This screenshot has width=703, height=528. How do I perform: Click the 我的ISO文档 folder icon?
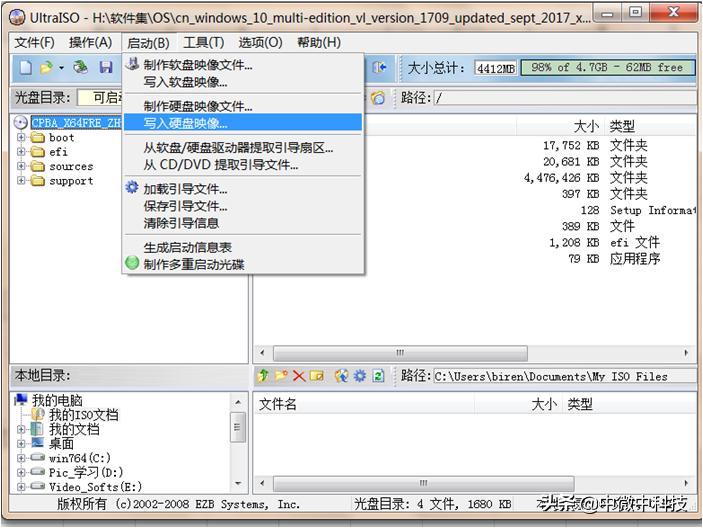coord(38,414)
